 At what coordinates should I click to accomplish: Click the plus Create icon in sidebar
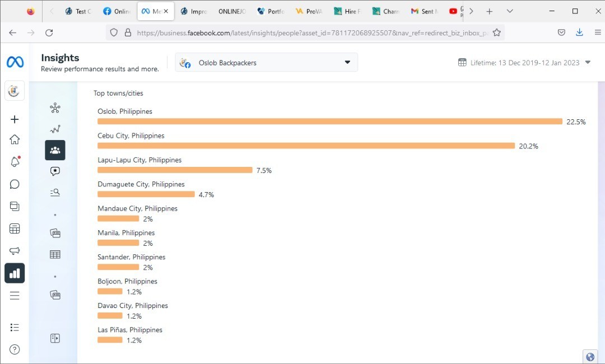tap(15, 119)
